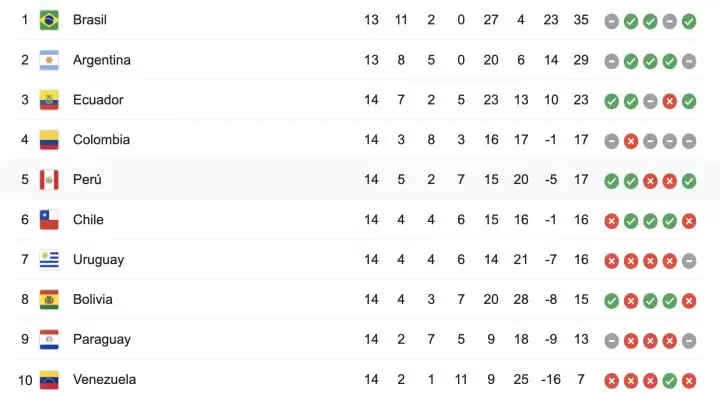Click the only red loss icon in Ecuador's row
This screenshot has width=720, height=405.
point(670,100)
